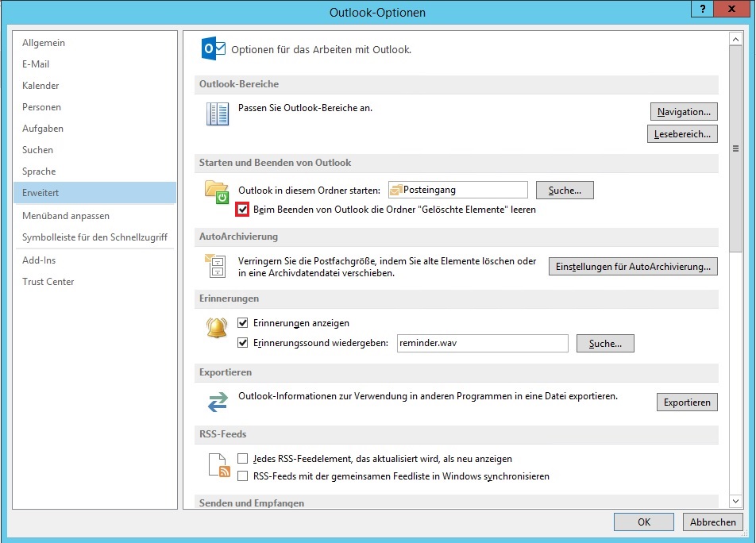Click the Exportieren button
Screen dimensions: 756x543
[x=687, y=402]
